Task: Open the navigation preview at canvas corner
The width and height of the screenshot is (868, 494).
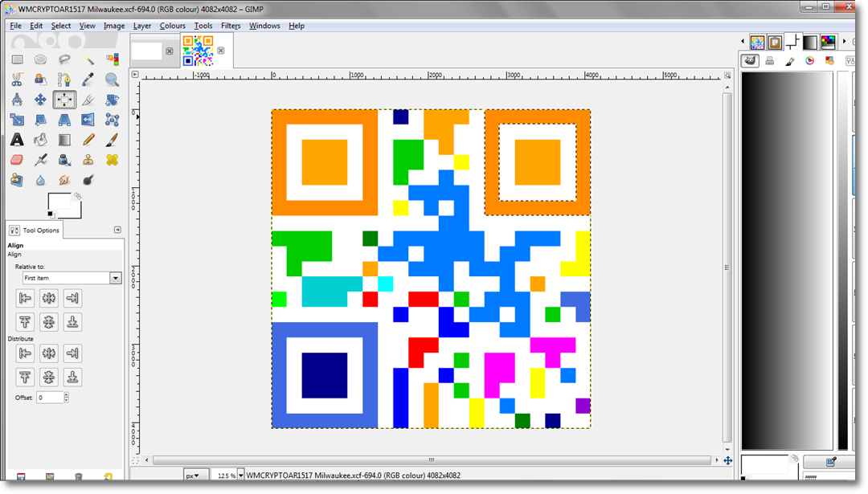Action: [727, 460]
